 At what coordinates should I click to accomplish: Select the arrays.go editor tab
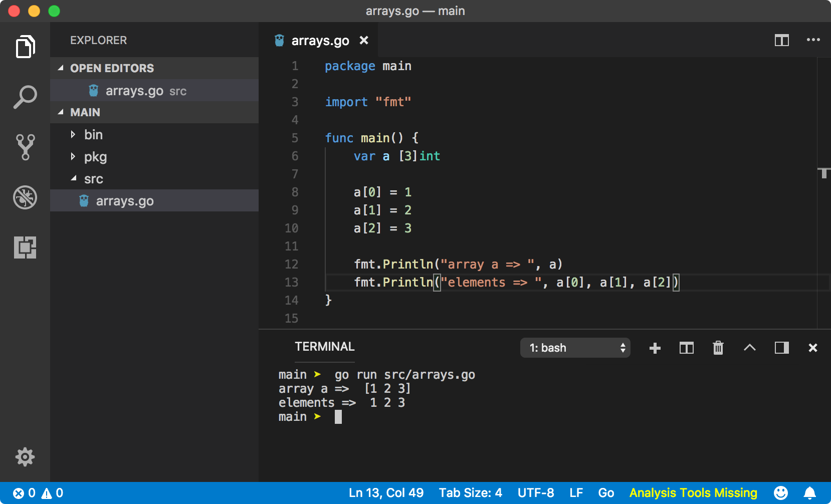[x=320, y=40]
